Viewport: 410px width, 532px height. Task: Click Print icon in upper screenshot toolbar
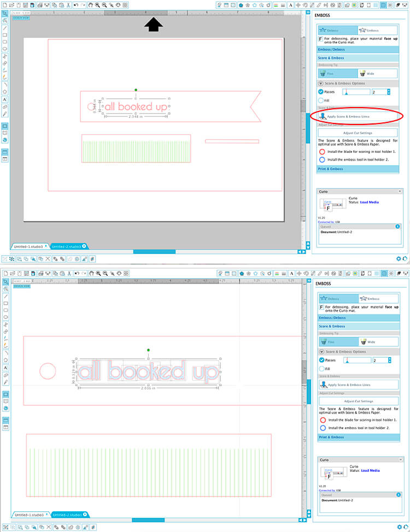click(x=40, y=5)
